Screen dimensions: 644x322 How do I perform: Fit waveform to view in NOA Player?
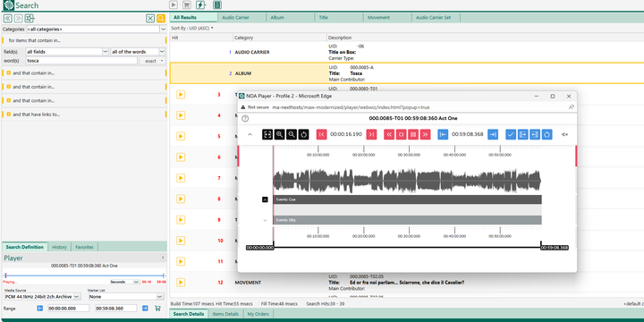267,134
